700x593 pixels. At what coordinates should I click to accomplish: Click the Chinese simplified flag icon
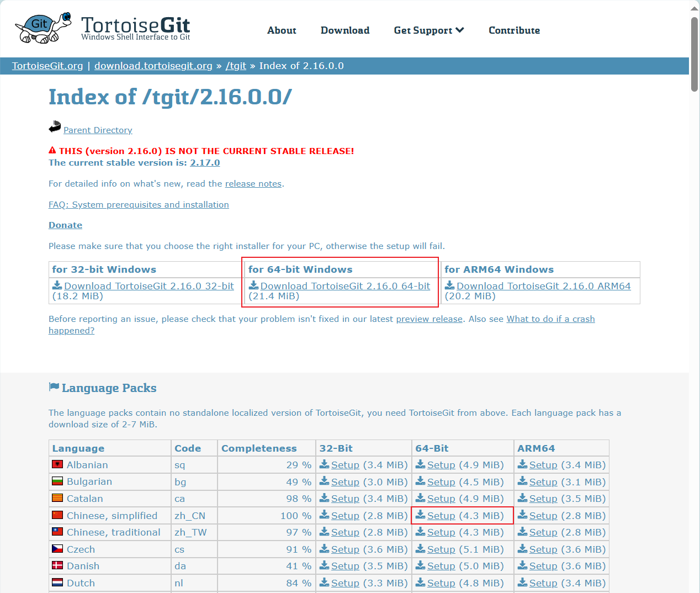tap(57, 515)
